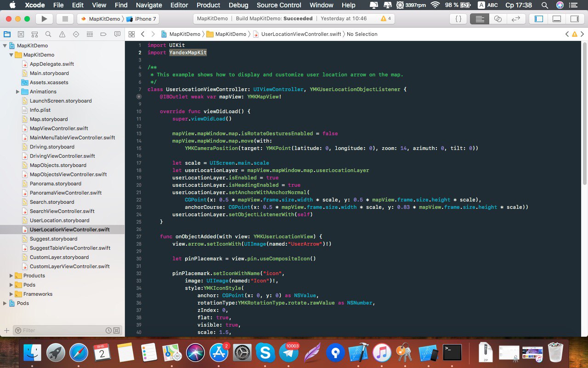Image resolution: width=588 pixels, height=368 pixels.
Task: Open Info.plist file
Action: (40, 110)
